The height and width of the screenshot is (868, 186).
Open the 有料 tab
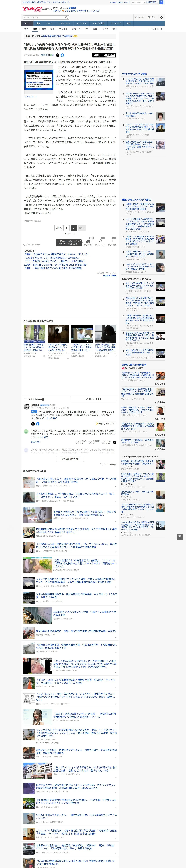(x=128, y=24)
